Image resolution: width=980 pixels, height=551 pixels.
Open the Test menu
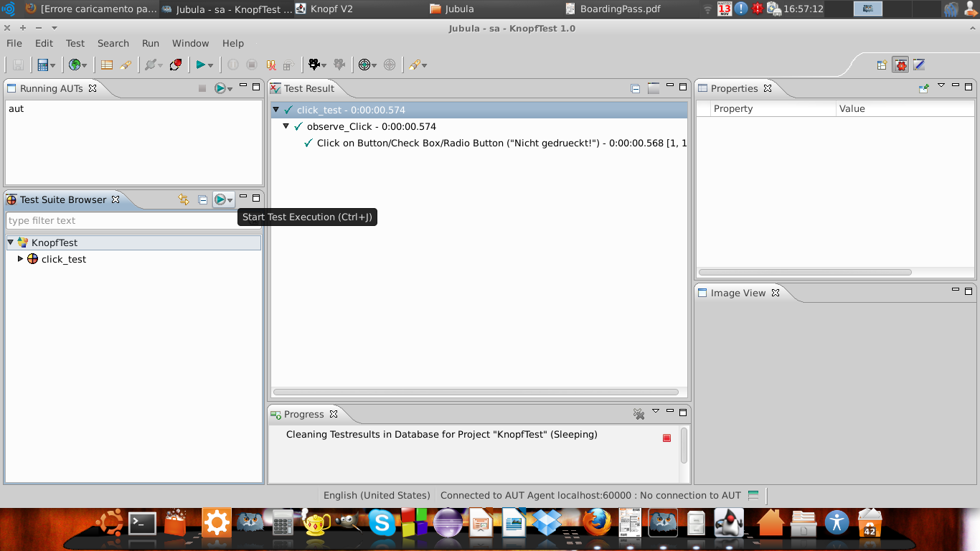(x=75, y=43)
